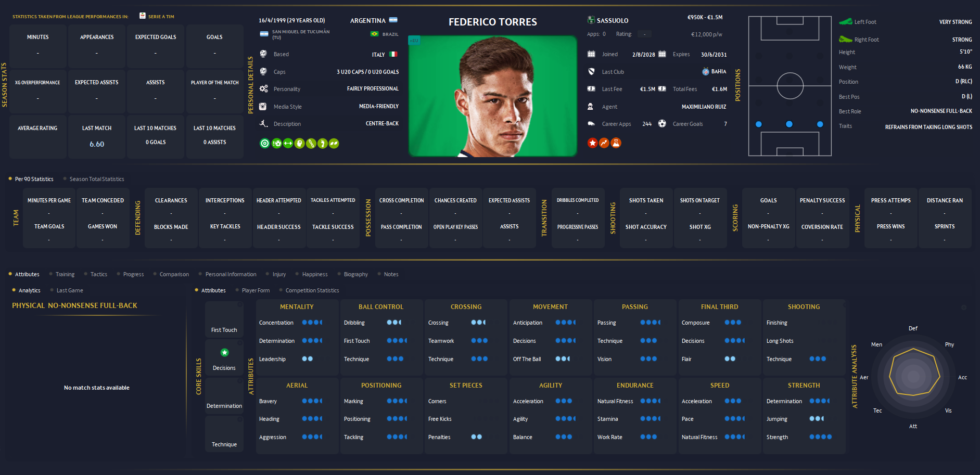Open the Happiness tab

[312, 274]
